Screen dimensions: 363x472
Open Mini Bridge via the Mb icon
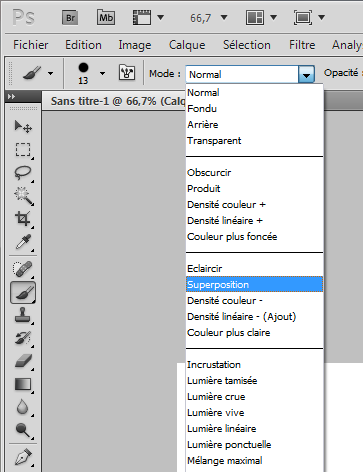(106, 17)
